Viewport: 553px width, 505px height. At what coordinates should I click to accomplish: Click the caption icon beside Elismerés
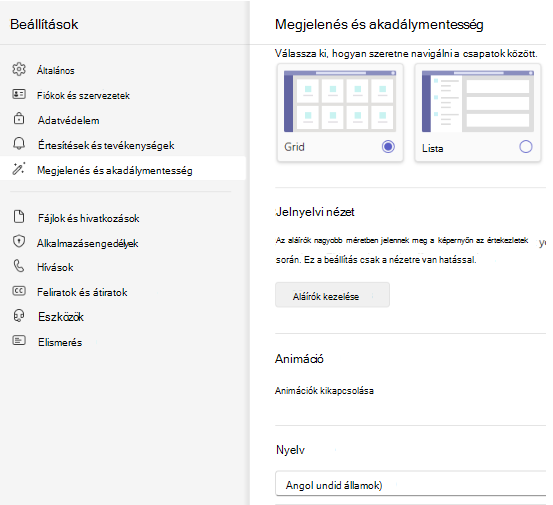(19, 341)
